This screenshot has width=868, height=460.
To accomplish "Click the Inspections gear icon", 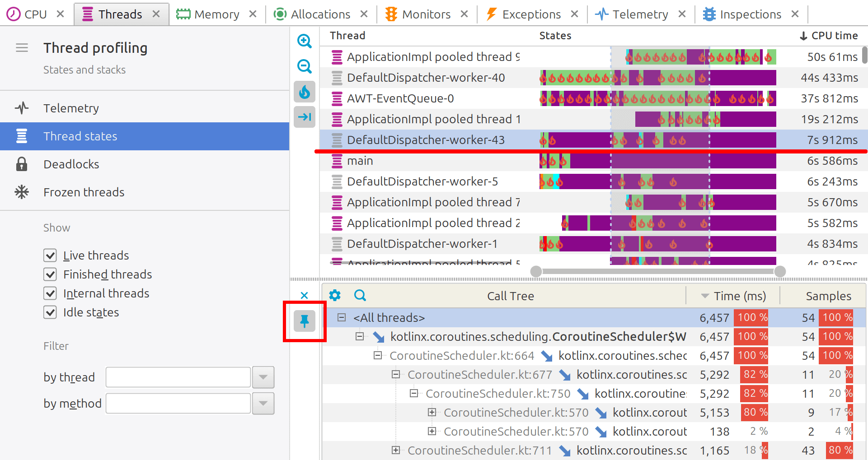I will pos(709,14).
